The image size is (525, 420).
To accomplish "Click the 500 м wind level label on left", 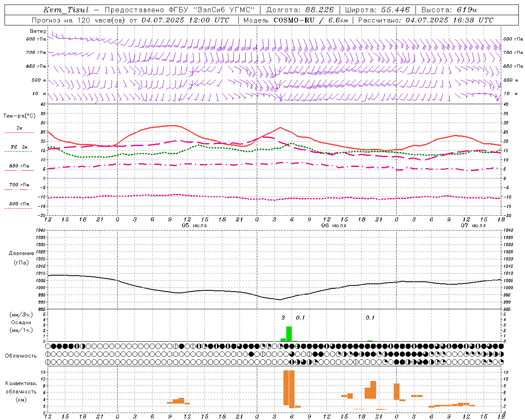I will [39, 80].
